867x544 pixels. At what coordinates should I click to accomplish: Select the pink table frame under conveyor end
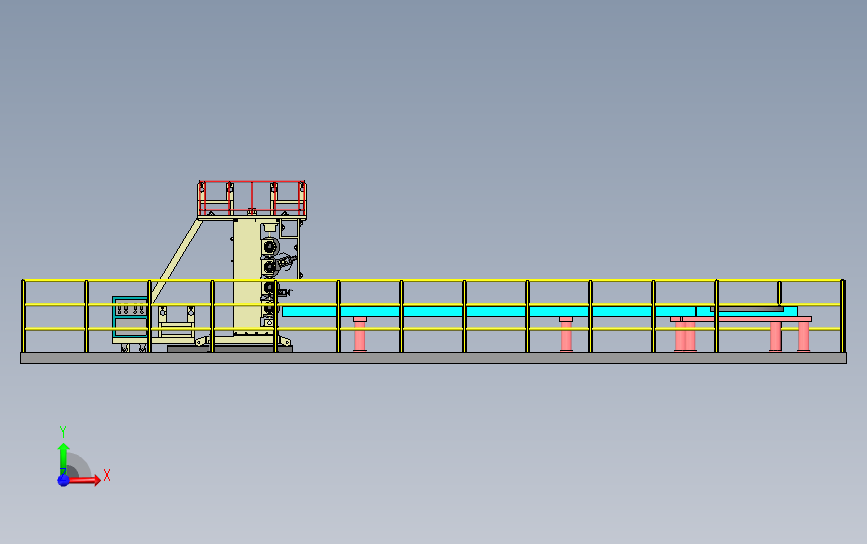coord(741,333)
